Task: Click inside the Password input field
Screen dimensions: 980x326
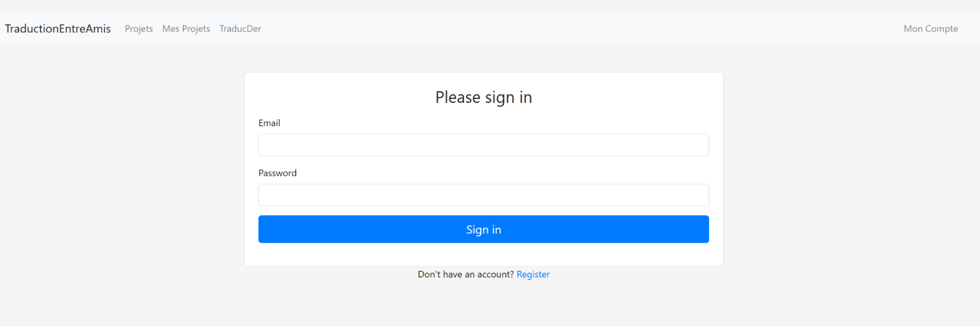Action: [x=483, y=195]
